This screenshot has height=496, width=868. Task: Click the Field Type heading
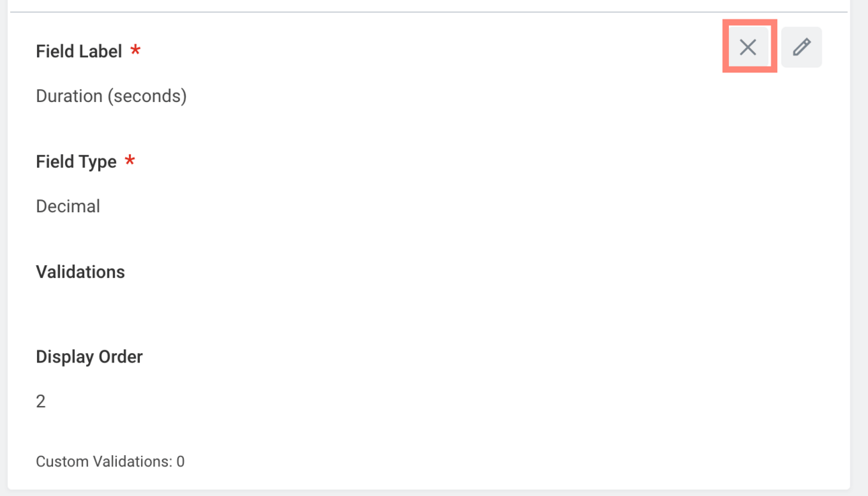76,162
